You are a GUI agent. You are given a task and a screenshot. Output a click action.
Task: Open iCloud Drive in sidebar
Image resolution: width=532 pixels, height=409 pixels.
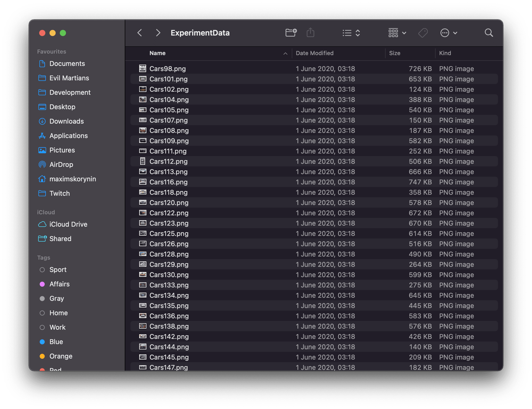68,224
